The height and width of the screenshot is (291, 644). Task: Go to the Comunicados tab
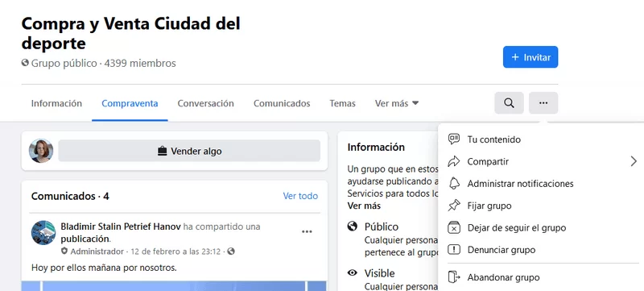[282, 103]
